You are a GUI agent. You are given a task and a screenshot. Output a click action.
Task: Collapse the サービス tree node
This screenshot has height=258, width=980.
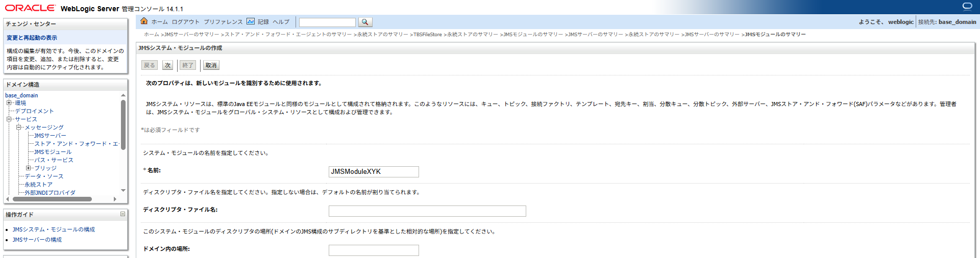(x=9, y=119)
